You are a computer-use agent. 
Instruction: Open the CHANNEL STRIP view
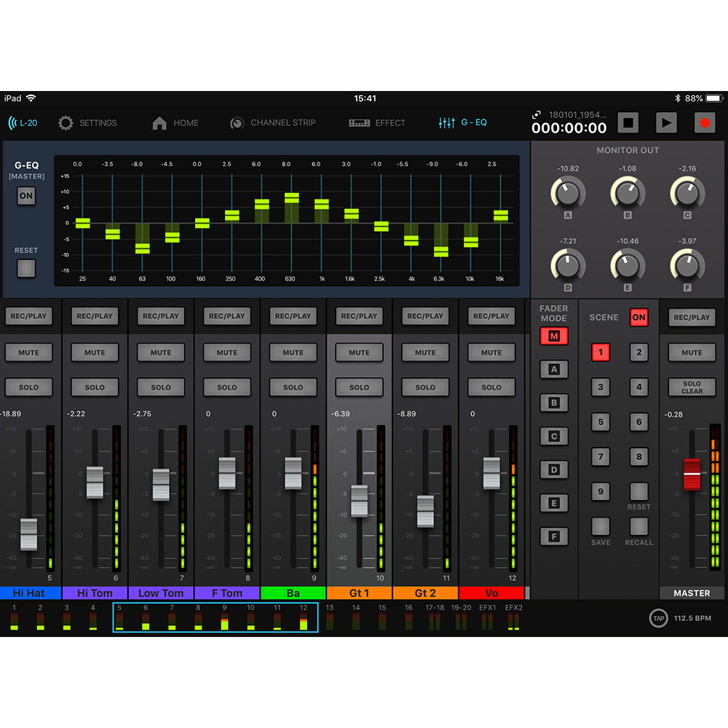point(274,122)
